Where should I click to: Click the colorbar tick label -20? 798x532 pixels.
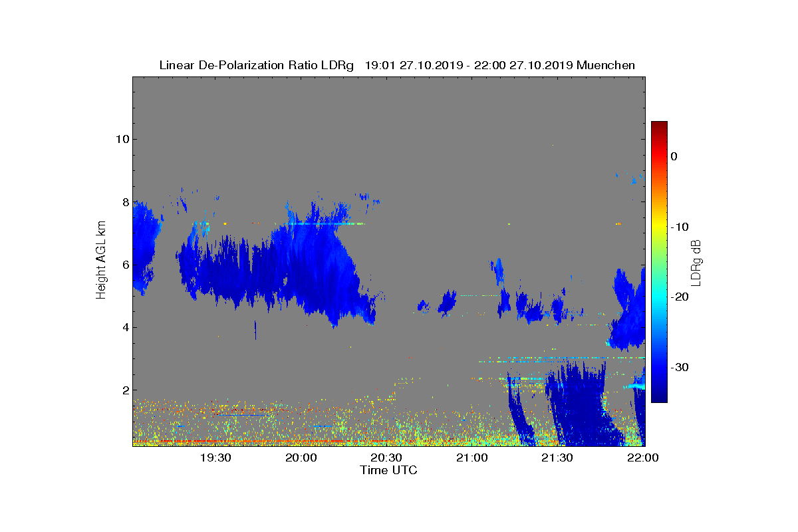679,297
